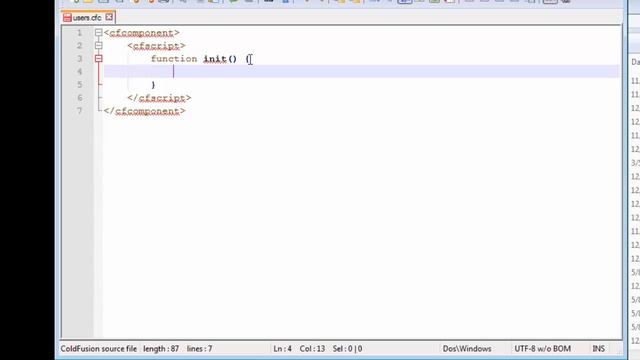Select the users.cfc document tab

click(x=87, y=18)
